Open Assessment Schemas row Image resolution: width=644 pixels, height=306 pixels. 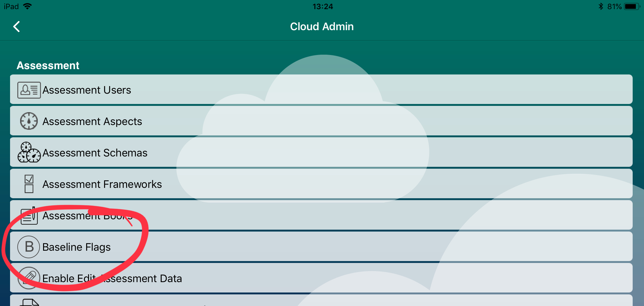[321, 152]
